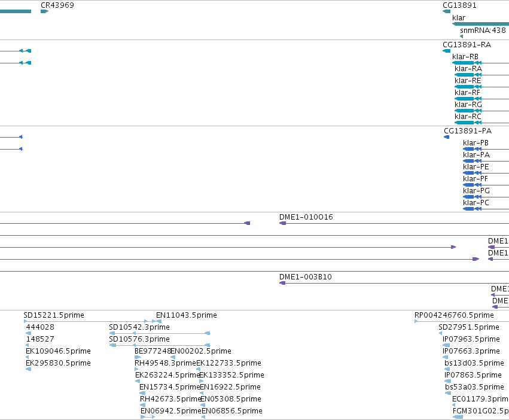Select the SD27951.5prime EST
The image size is (509, 420).
469,327
